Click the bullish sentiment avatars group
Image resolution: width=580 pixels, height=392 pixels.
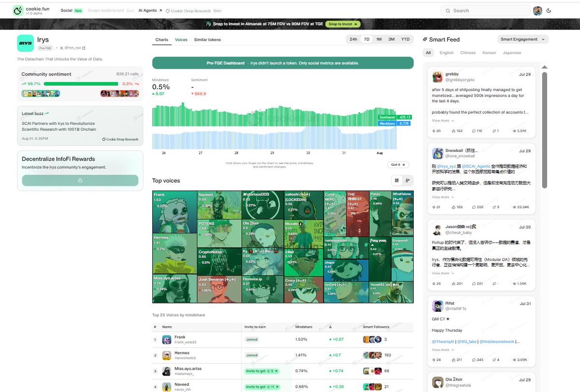(41, 93)
